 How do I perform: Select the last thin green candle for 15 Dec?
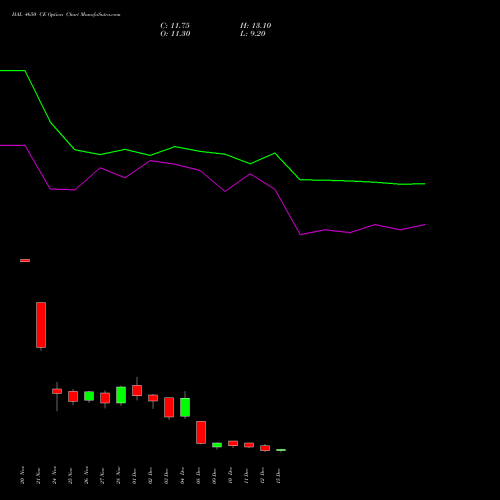pos(281,450)
